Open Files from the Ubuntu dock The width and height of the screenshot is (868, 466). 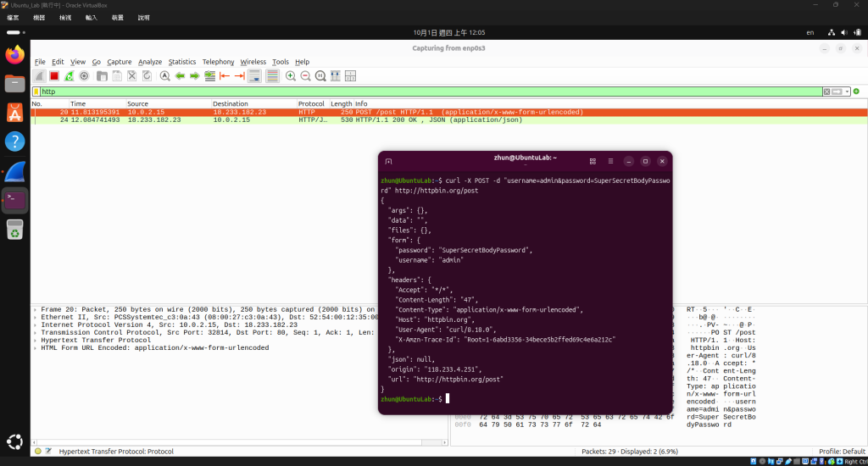(15, 84)
